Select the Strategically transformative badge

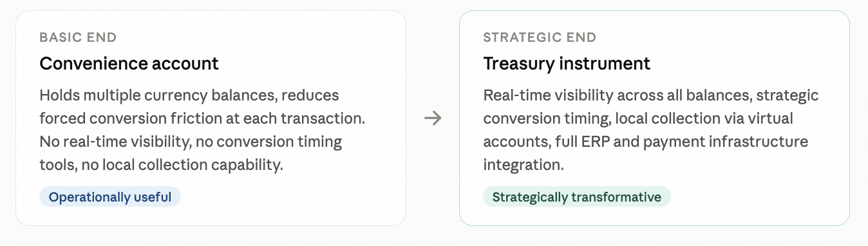pos(576,197)
